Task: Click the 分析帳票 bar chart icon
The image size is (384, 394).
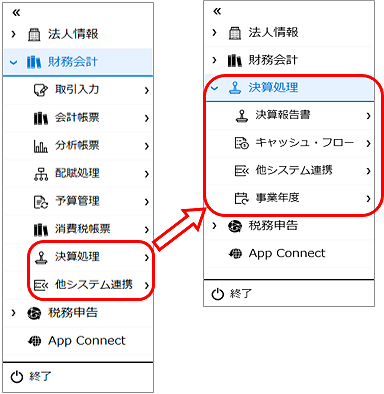Action: [x=41, y=146]
